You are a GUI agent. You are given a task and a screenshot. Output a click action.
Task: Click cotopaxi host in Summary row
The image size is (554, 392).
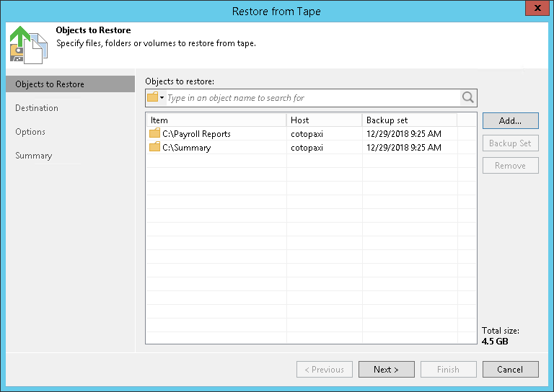coord(307,148)
